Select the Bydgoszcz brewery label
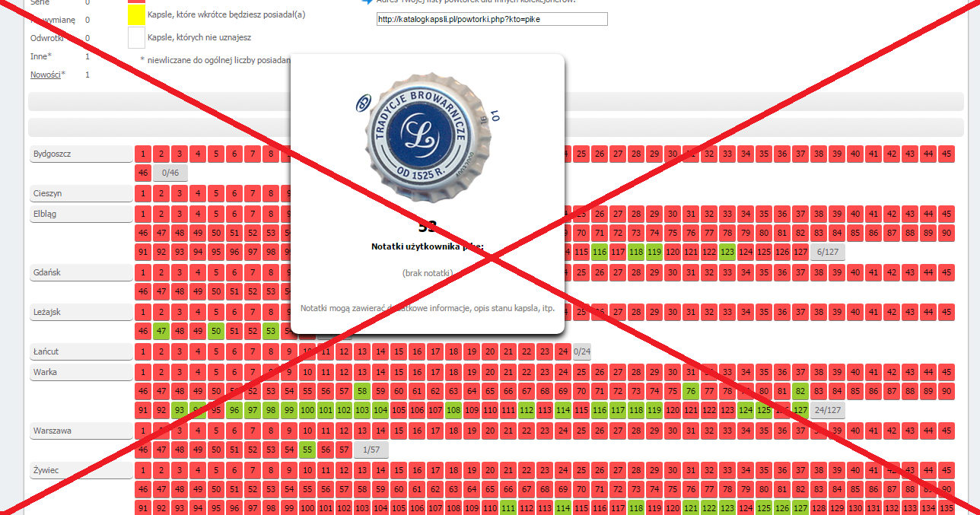Viewport: 980px width, 515px height. click(x=81, y=154)
